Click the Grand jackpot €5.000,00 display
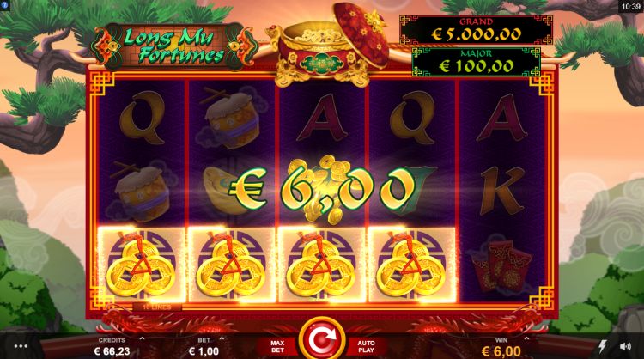The width and height of the screenshot is (644, 359). pyautogui.click(x=476, y=30)
